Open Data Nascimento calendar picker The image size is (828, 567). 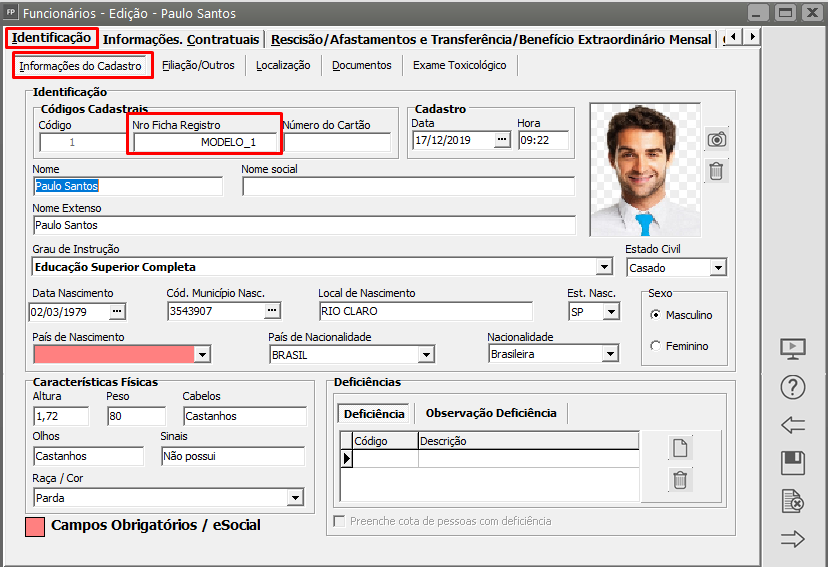[x=117, y=311]
